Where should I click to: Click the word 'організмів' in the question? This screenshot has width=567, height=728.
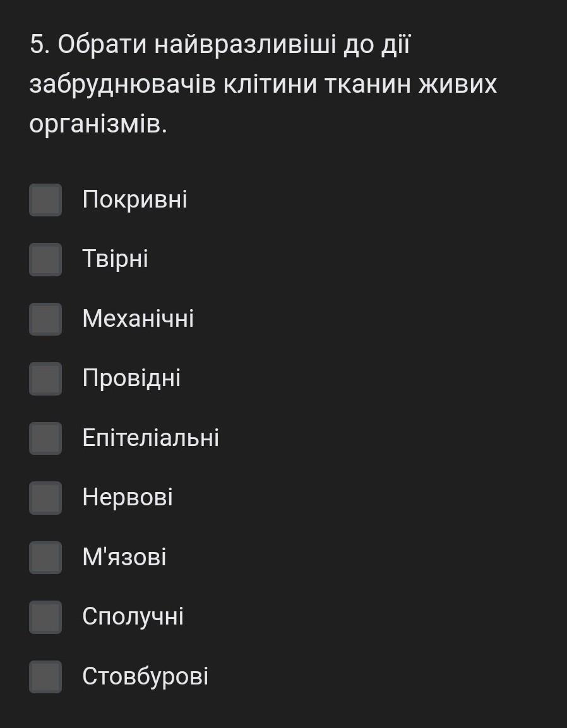coord(98,124)
